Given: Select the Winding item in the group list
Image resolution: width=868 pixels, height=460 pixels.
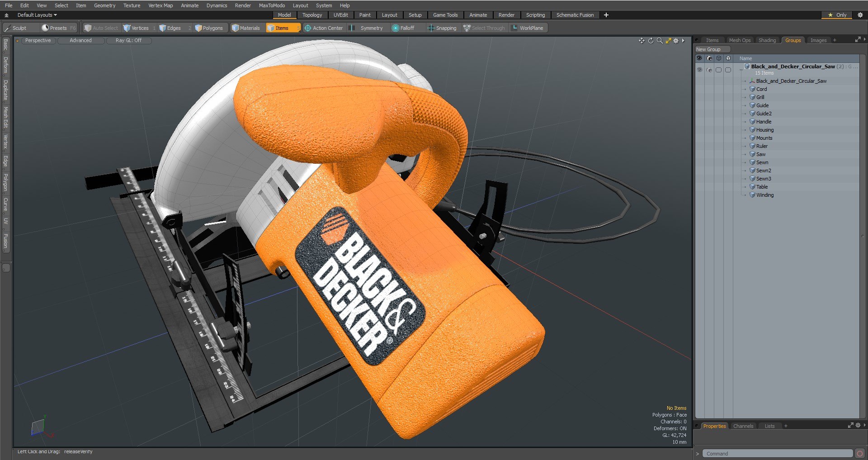Looking at the screenshot, I should pos(764,195).
